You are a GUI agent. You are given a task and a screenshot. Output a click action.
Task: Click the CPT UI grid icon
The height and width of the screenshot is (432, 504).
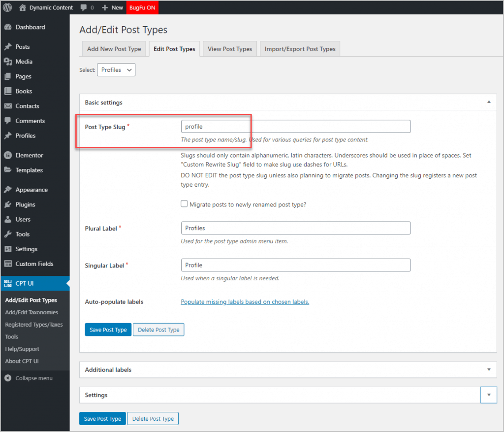click(8, 283)
